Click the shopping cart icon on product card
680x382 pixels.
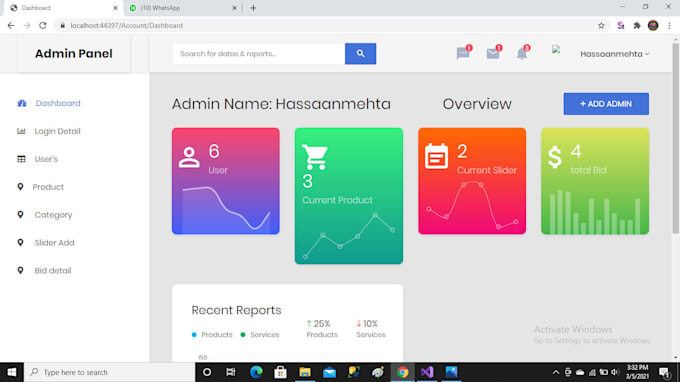[x=315, y=157]
